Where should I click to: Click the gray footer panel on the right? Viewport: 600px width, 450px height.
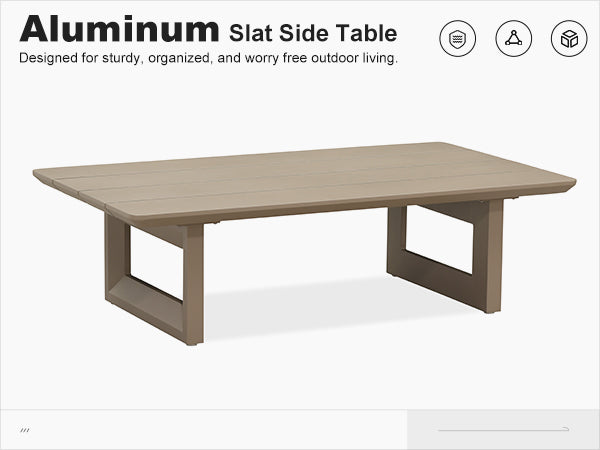click(503, 429)
